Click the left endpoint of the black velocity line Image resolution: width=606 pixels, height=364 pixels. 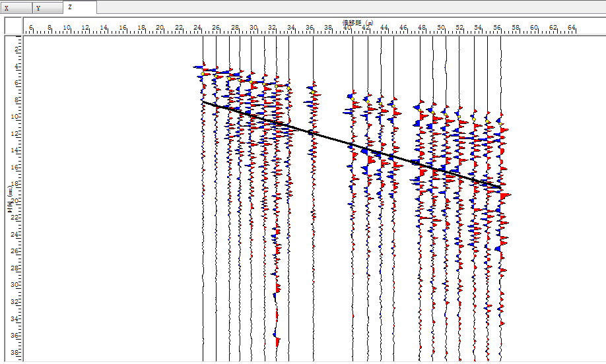[x=203, y=102]
